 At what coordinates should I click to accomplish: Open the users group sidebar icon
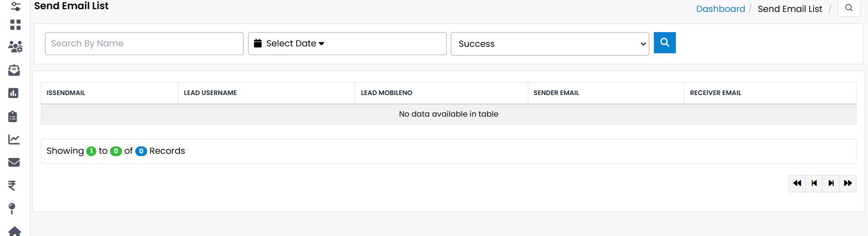click(15, 47)
